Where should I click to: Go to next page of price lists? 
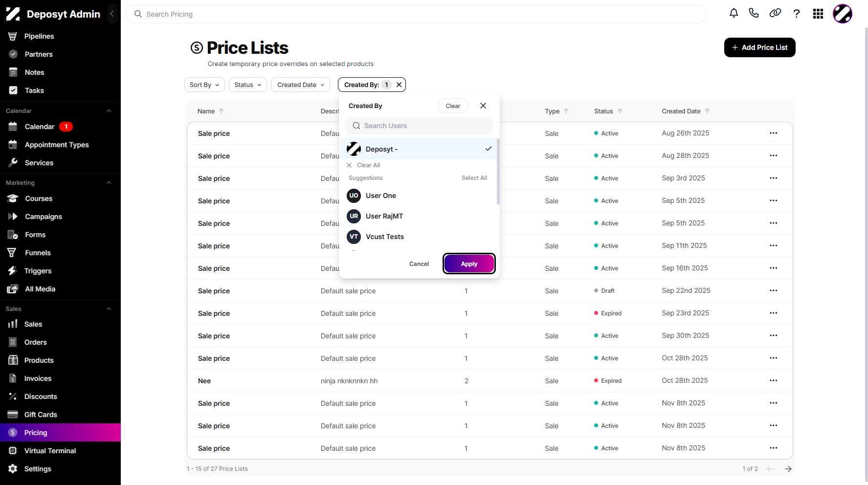(x=788, y=469)
